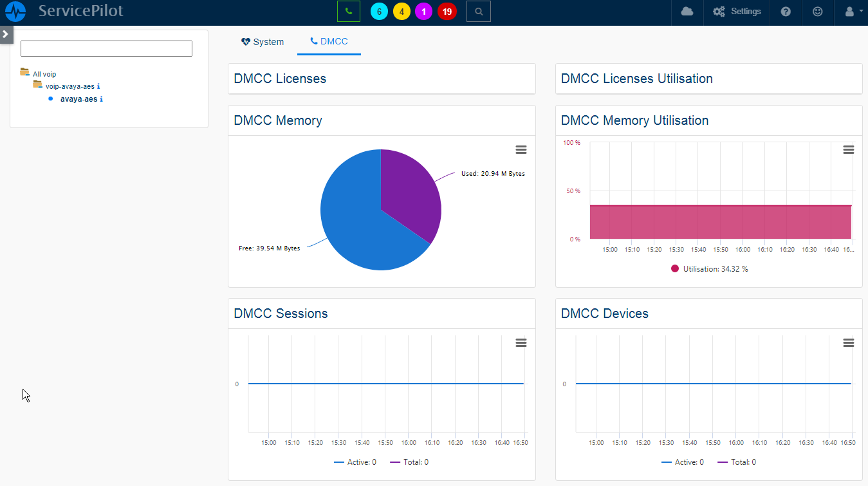The image size is (868, 486).
Task: Click the smiley face feedback icon
Action: 817,12
